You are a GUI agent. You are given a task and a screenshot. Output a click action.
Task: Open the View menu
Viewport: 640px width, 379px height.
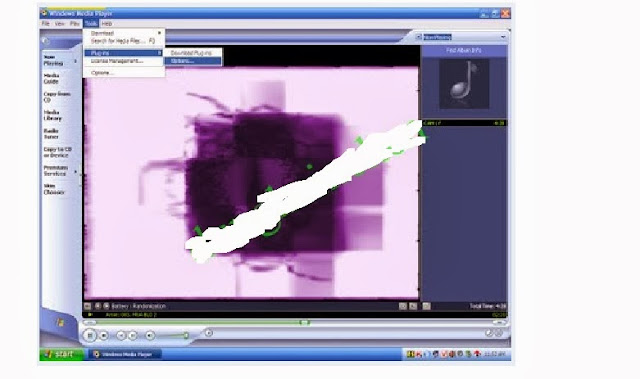[x=60, y=24]
